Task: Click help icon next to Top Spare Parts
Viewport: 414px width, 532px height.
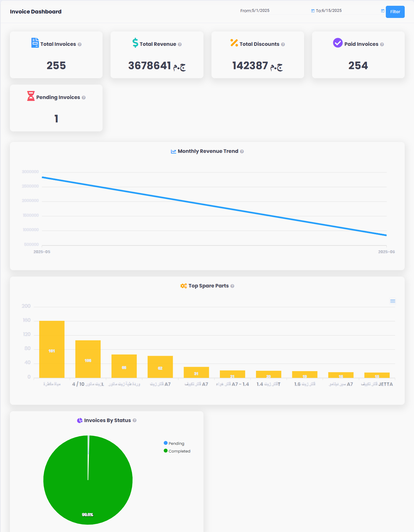Action: coord(232,286)
